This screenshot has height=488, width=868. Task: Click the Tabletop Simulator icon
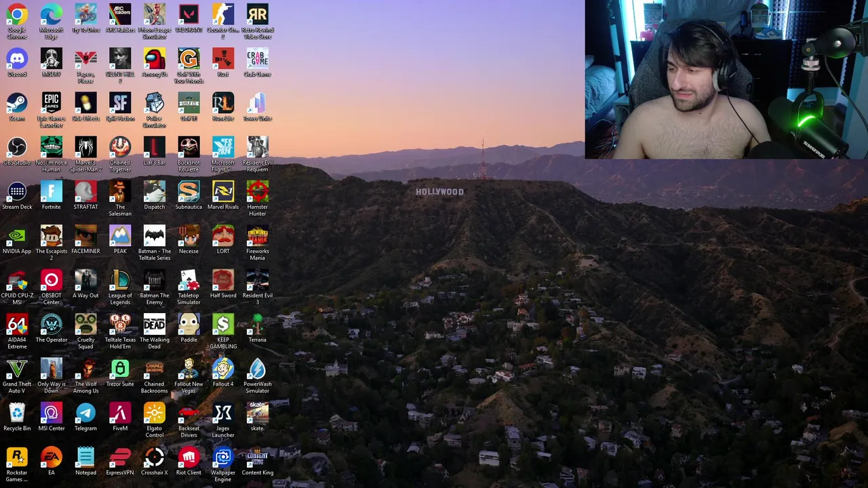click(x=189, y=286)
